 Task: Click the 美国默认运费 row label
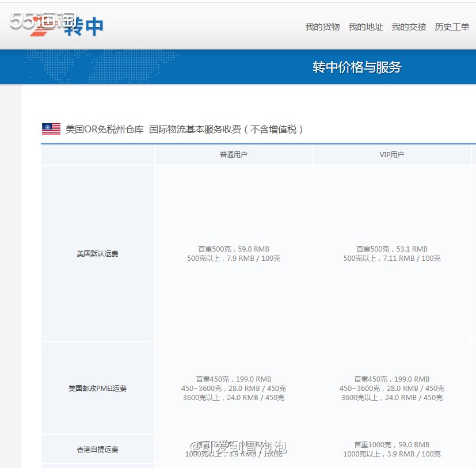click(x=97, y=253)
